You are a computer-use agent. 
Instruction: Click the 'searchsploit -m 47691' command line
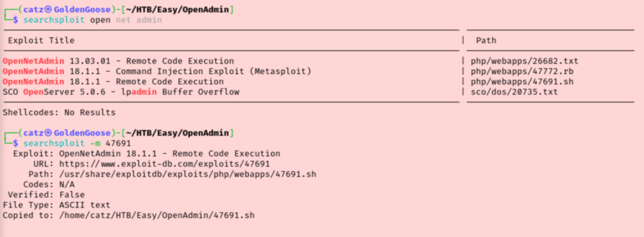pos(77,143)
